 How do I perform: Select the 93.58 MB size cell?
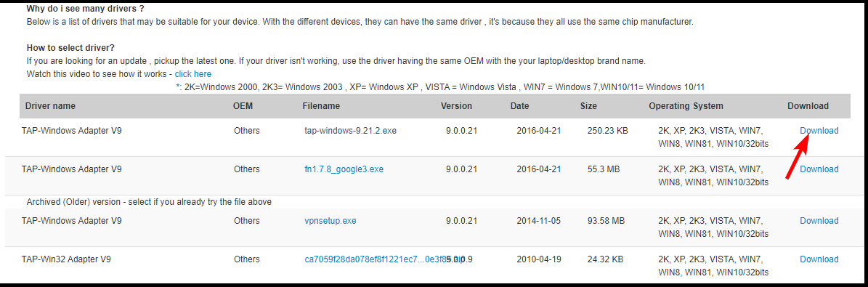click(x=606, y=220)
